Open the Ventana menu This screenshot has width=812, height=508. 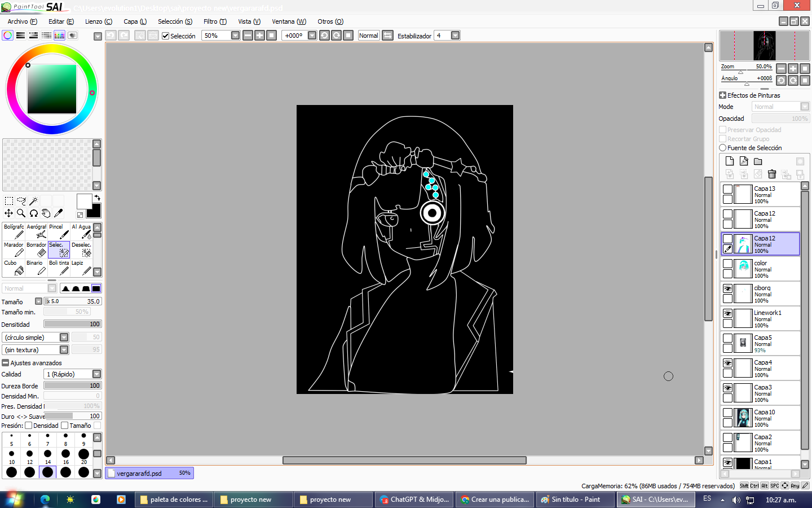click(x=289, y=21)
